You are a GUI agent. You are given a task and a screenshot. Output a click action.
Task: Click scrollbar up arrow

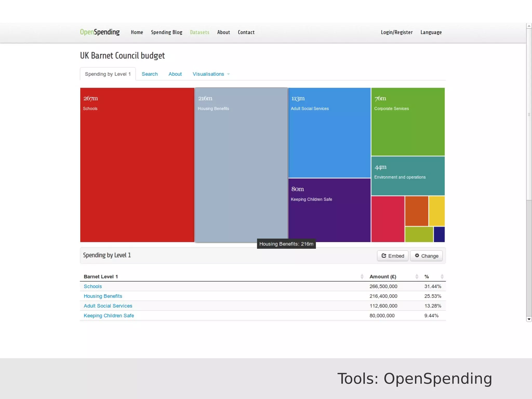point(529,26)
